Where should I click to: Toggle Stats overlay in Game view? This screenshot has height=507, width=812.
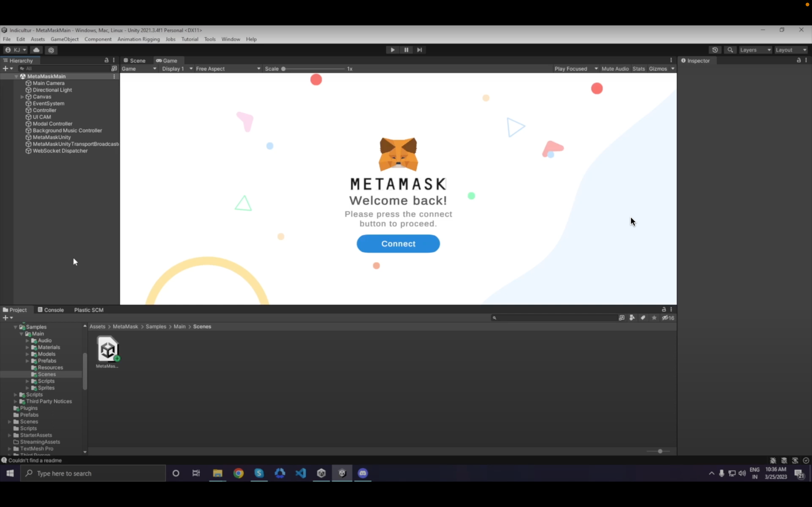(639, 69)
